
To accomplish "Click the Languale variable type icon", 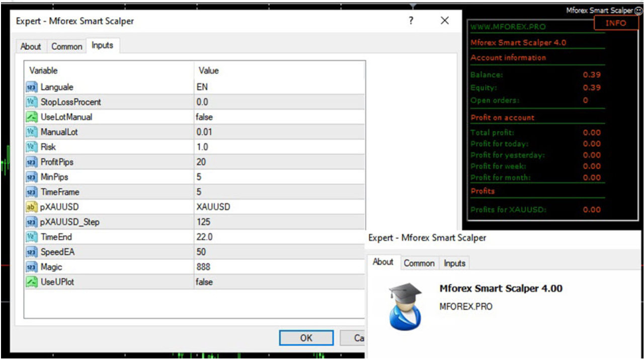I will (32, 87).
